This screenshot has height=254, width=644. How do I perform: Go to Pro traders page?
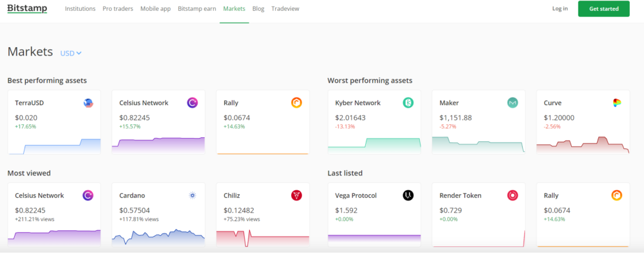[118, 8]
